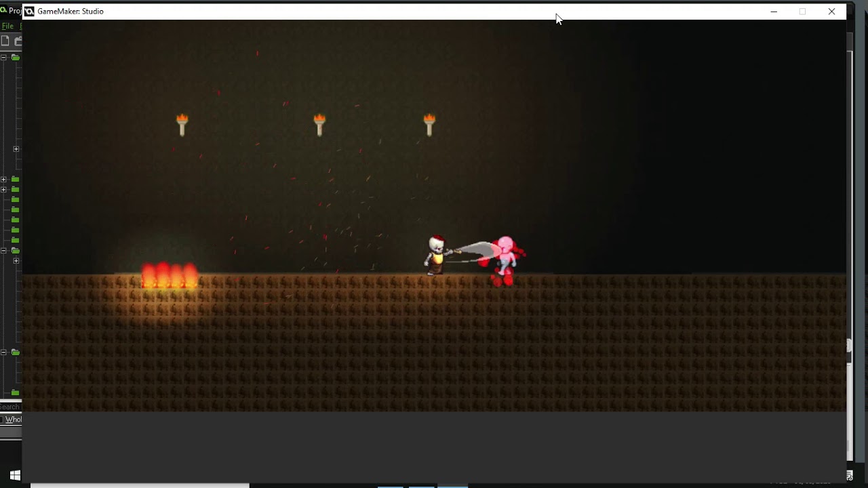Select the topmost folder icon in resource tree
This screenshot has width=868, height=488.
[x=15, y=58]
